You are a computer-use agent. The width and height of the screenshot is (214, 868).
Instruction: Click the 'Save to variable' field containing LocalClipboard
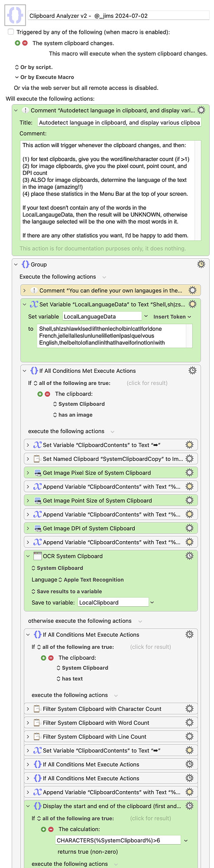[113, 602]
